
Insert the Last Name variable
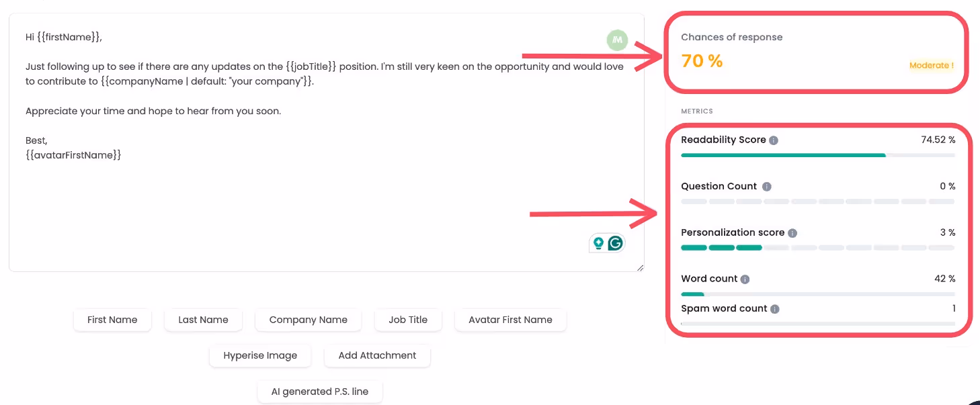tap(203, 320)
